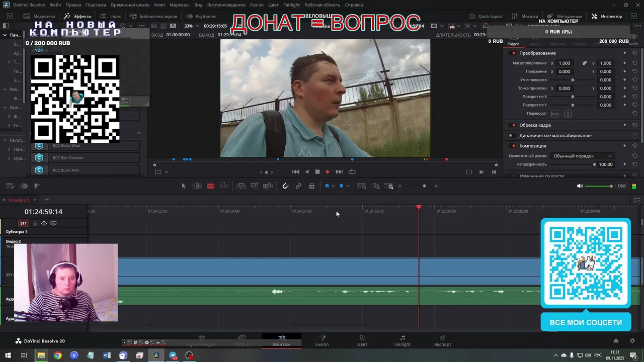Switch to the Fusion page
Screen dimensions: 644x362
click(x=322, y=341)
